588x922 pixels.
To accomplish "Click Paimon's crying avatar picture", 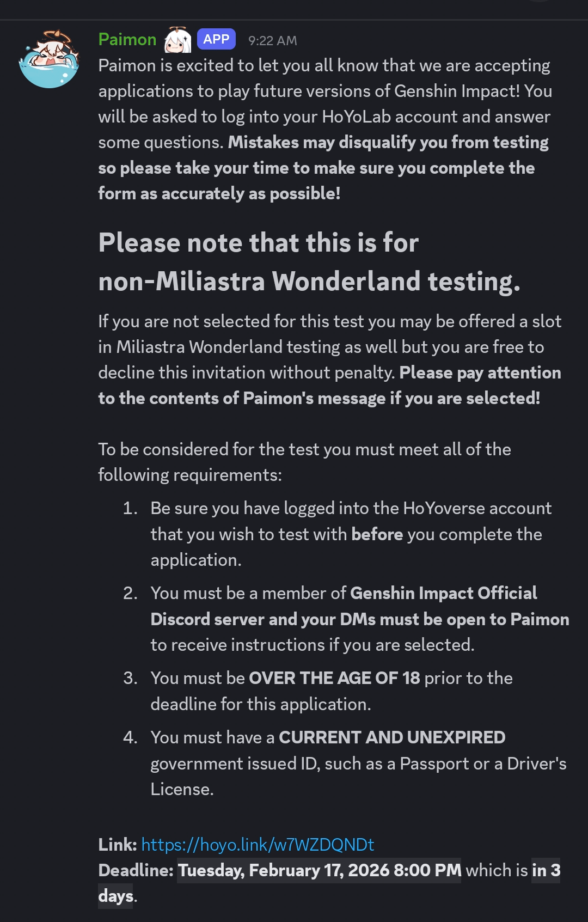I will 49,59.
